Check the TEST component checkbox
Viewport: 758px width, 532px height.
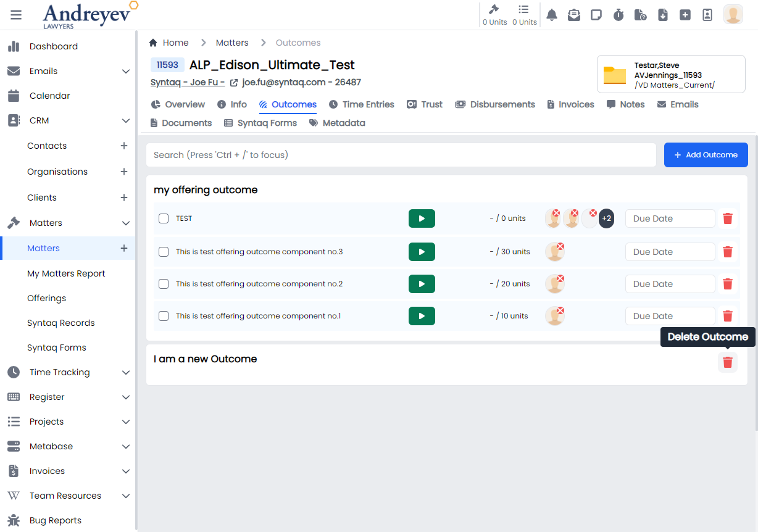point(164,218)
